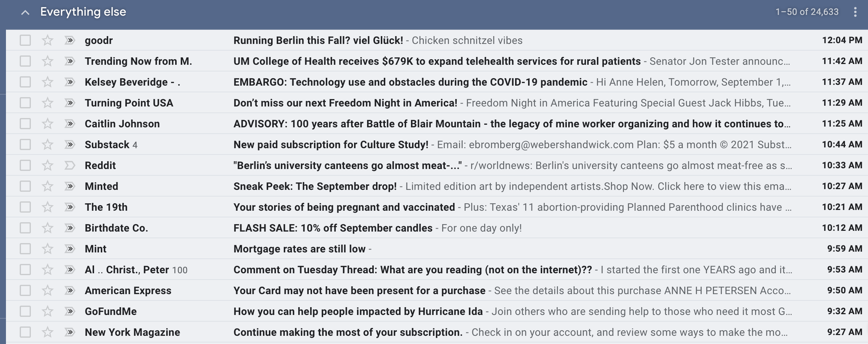Open the Tuesday Thread comment conversation

(412, 270)
